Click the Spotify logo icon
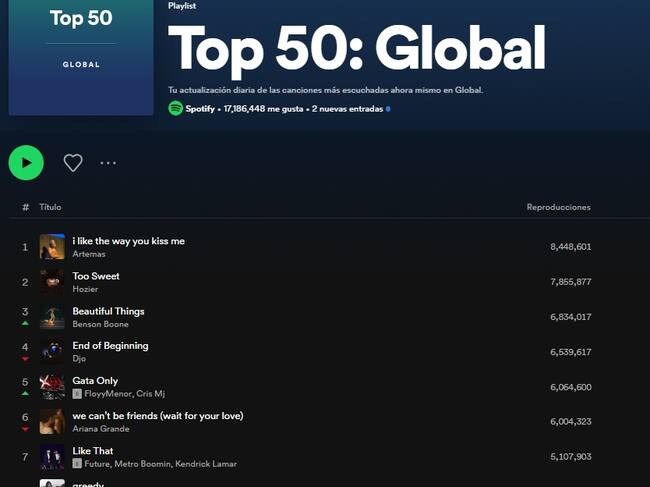The width and height of the screenshot is (650, 487). 175,109
